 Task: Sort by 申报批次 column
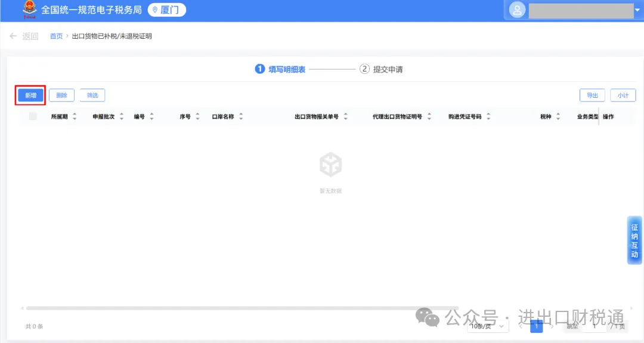coord(122,117)
